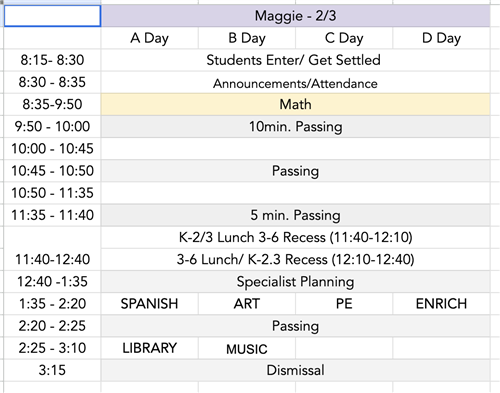
Task: Click the 10min. Passing cell
Action: (x=295, y=127)
